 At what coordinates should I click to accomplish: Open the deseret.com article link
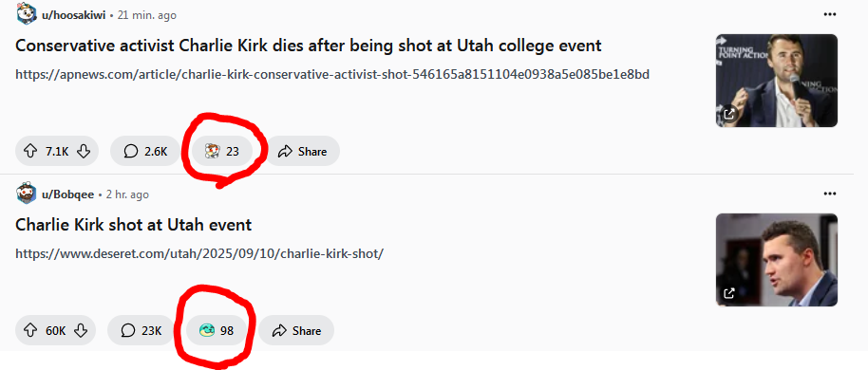(199, 254)
